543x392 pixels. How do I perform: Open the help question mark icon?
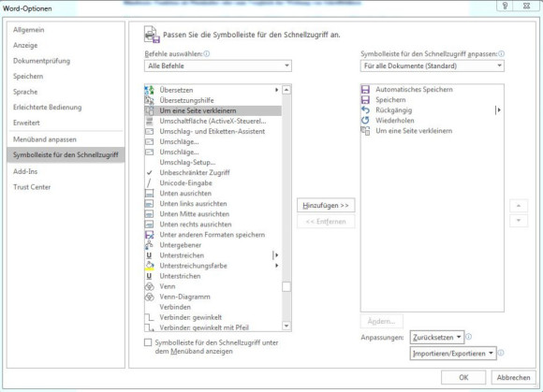point(505,6)
